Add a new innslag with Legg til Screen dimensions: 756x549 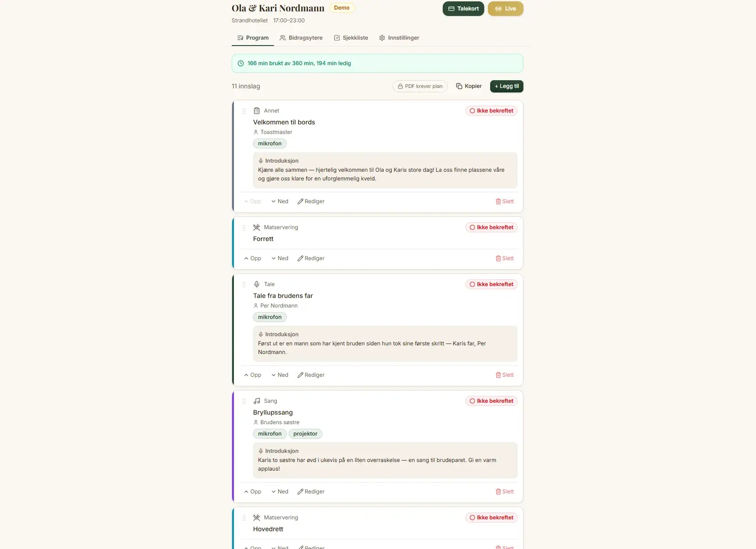click(507, 86)
